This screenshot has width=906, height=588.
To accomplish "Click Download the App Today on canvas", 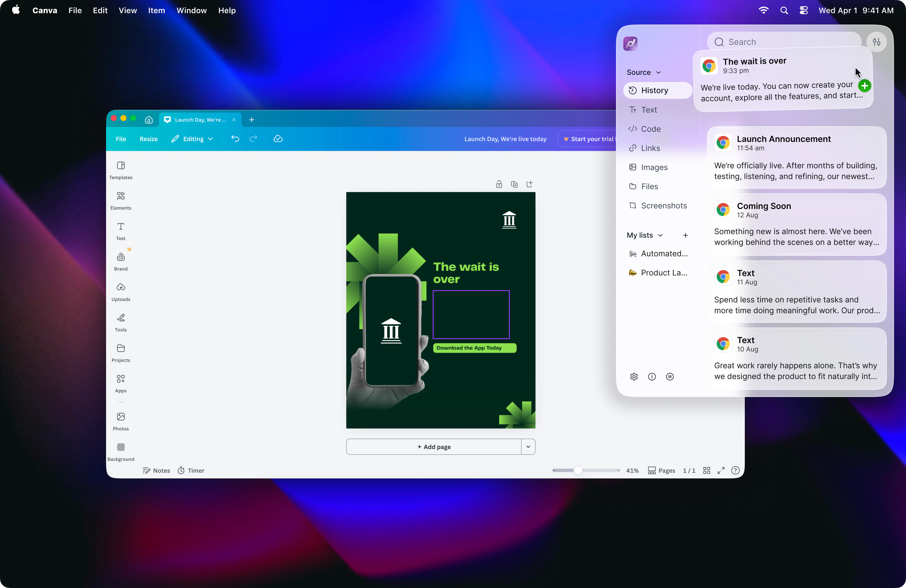I will click(474, 348).
